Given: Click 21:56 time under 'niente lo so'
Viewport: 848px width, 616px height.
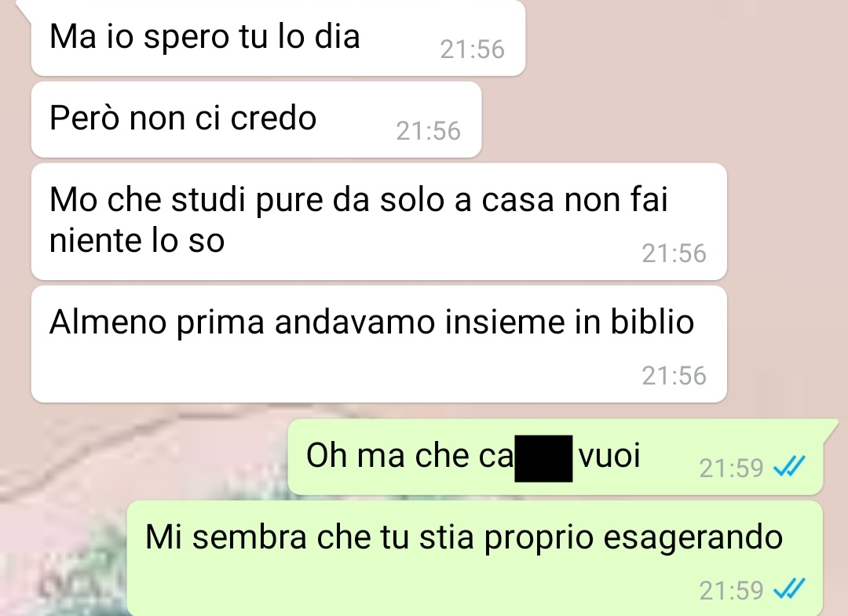Looking at the screenshot, I should [674, 253].
